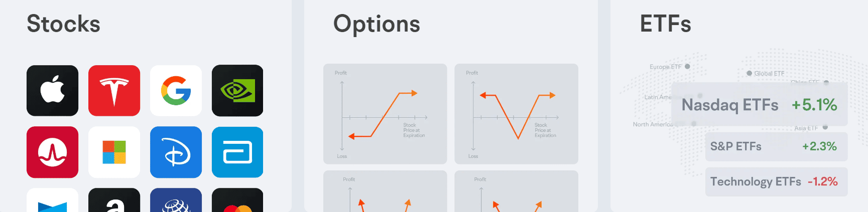Open the first options profit chart

385,114
